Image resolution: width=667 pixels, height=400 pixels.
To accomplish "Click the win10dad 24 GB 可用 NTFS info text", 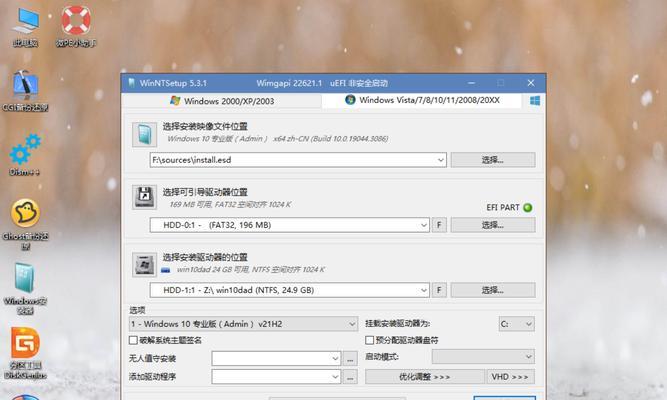I will click(x=251, y=270).
